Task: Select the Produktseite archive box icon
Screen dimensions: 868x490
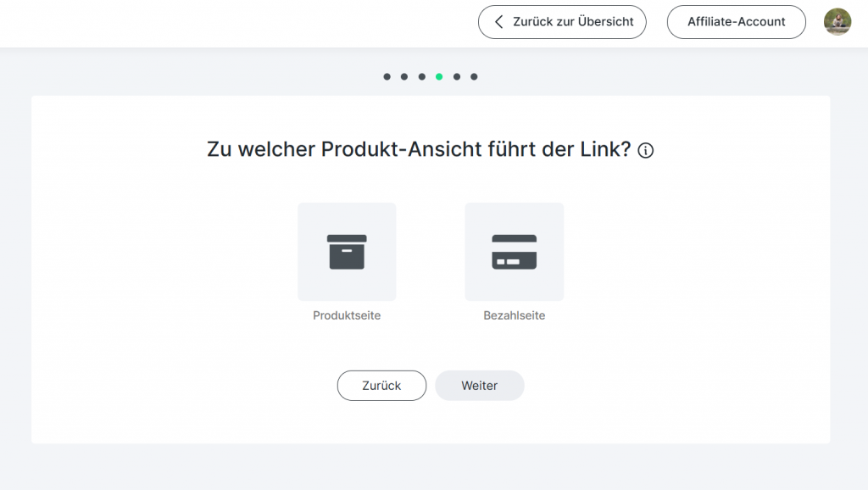Action: 347,252
